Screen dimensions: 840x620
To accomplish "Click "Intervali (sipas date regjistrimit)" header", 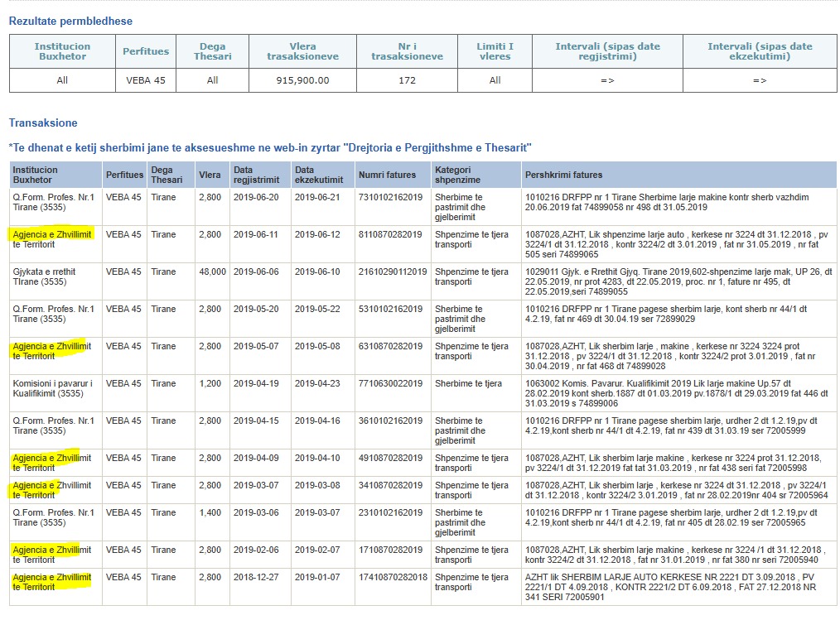I will click(x=607, y=51).
